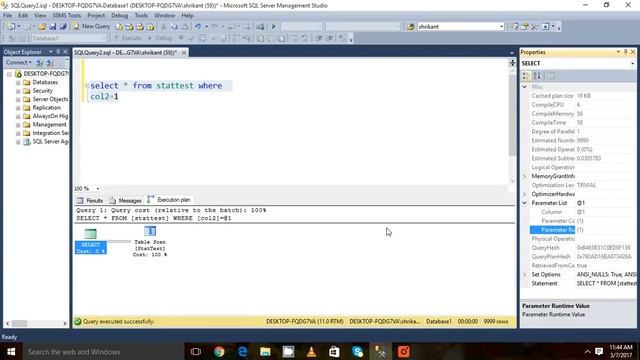Open the File menu
The height and width of the screenshot is (360, 640).
pyautogui.click(x=8, y=16)
